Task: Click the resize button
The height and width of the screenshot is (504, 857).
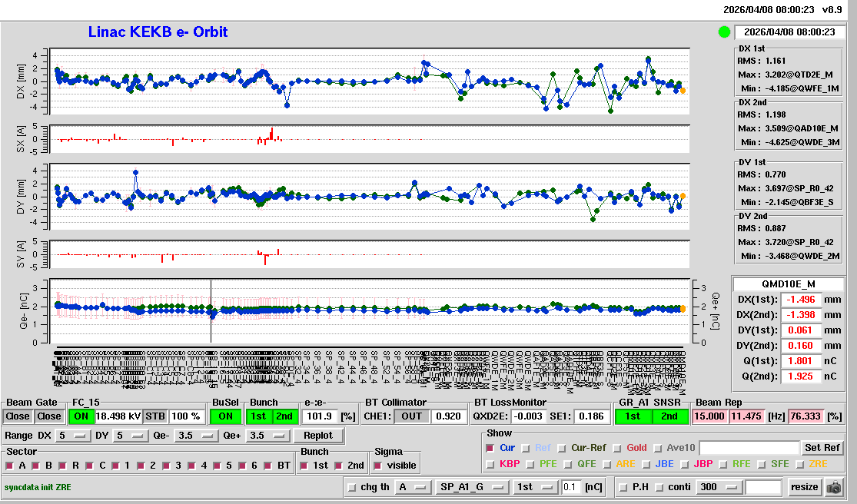Action: (804, 487)
